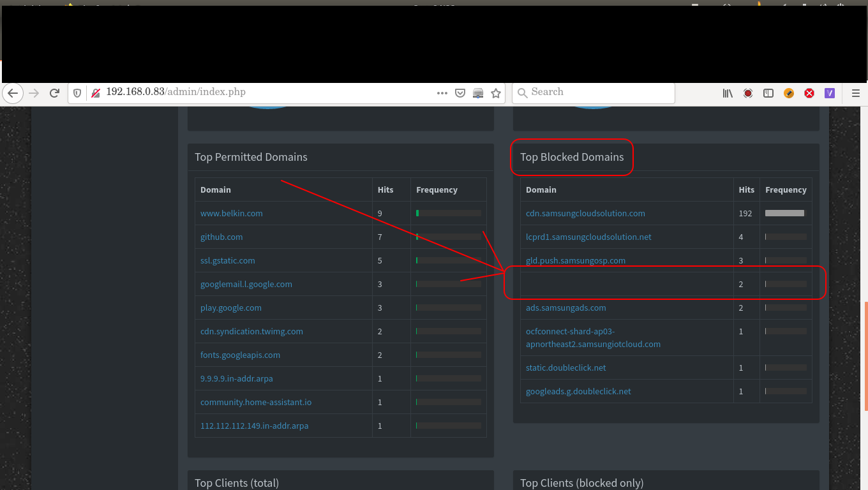This screenshot has width=868, height=490.
Task: Click the shield icon in the address bar
Action: [x=77, y=93]
